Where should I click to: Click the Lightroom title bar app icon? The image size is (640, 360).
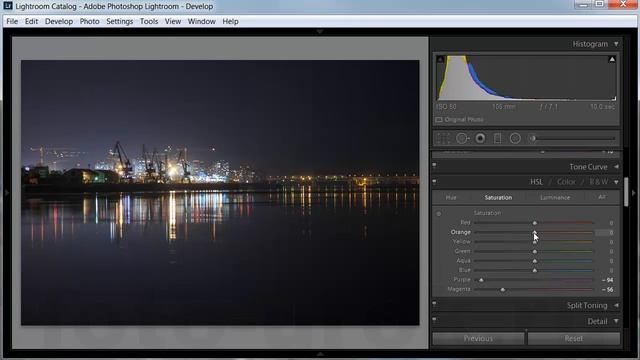tap(7, 5)
